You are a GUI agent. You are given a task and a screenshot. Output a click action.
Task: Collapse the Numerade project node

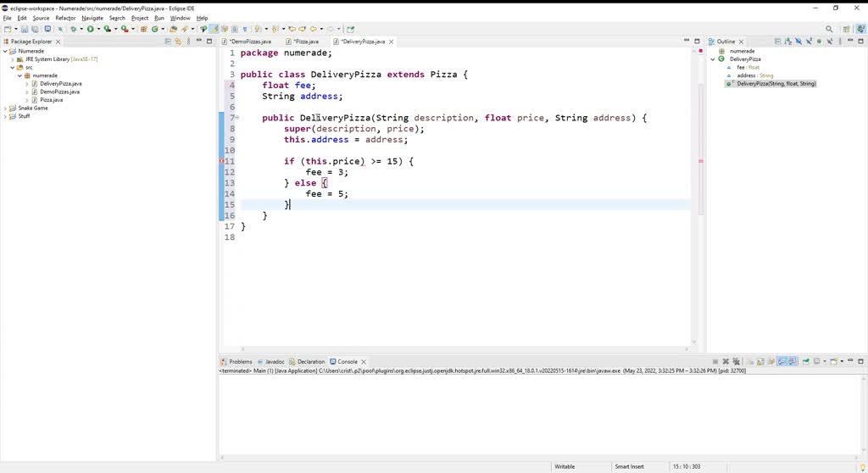(5, 51)
